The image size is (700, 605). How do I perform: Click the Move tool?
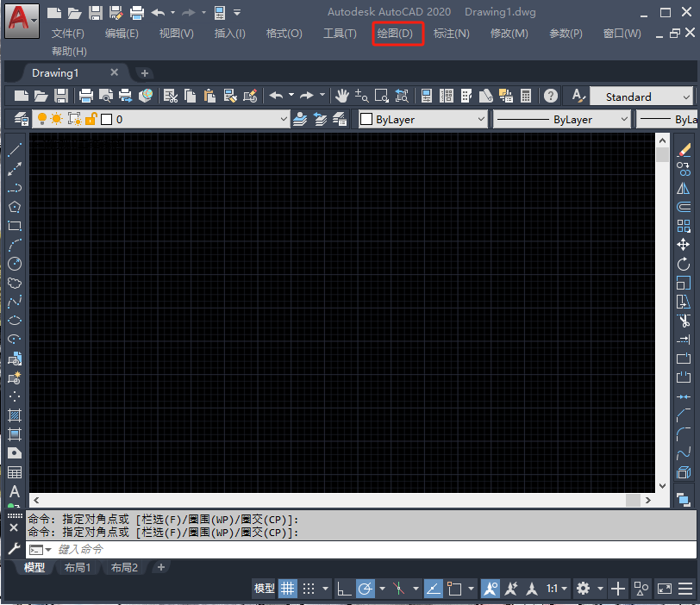684,245
